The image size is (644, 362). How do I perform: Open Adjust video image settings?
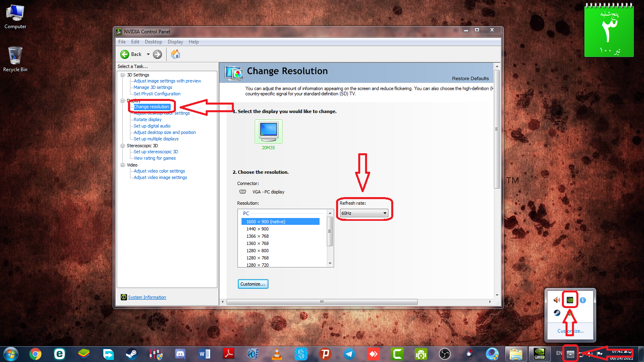[x=160, y=177]
